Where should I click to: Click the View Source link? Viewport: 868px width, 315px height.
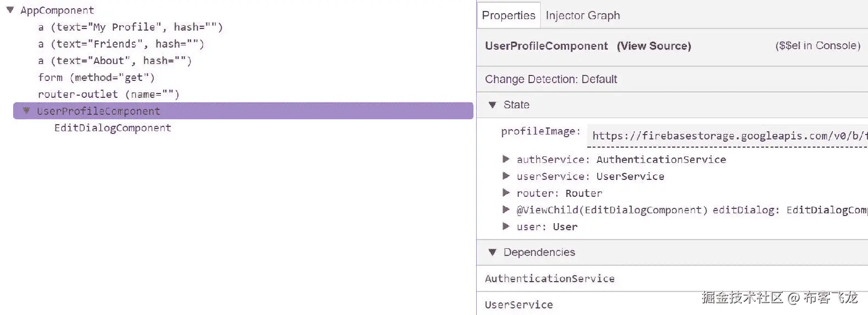tap(653, 46)
